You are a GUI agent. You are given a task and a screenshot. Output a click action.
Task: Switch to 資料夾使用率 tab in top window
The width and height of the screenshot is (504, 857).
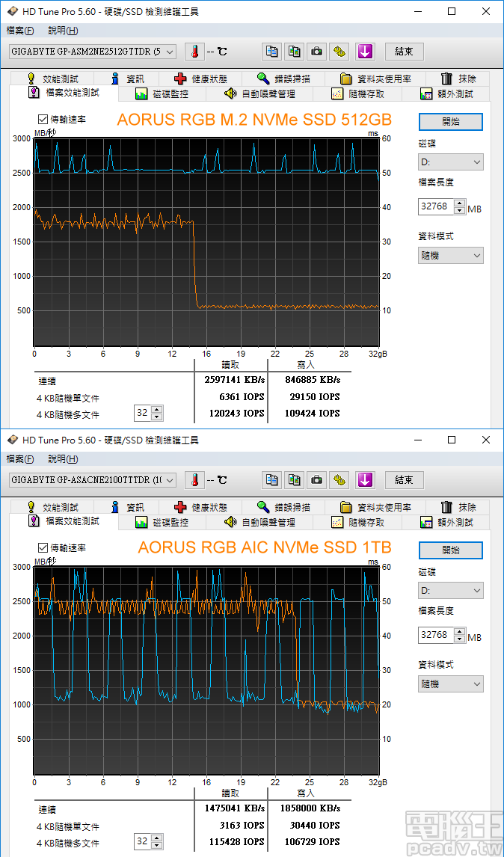pyautogui.click(x=375, y=79)
